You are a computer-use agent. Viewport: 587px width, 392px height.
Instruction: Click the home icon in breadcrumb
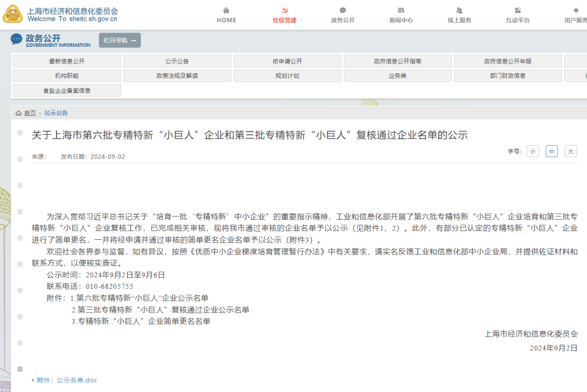pyautogui.click(x=18, y=113)
